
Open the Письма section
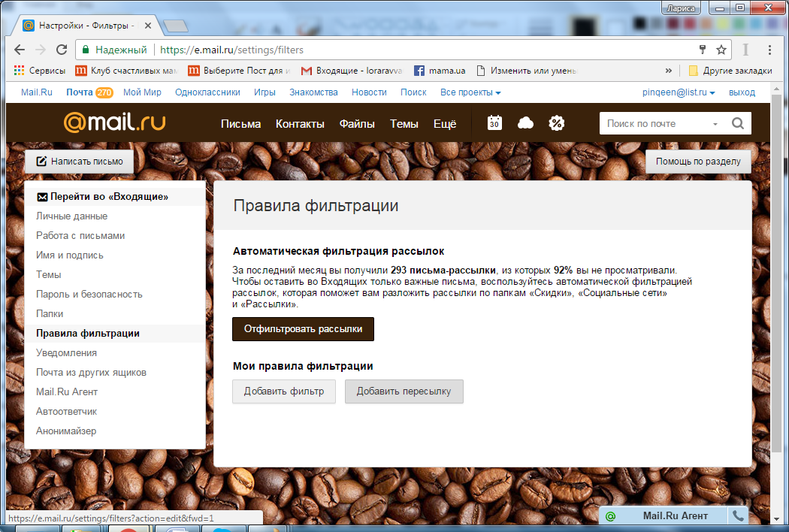[x=240, y=124]
